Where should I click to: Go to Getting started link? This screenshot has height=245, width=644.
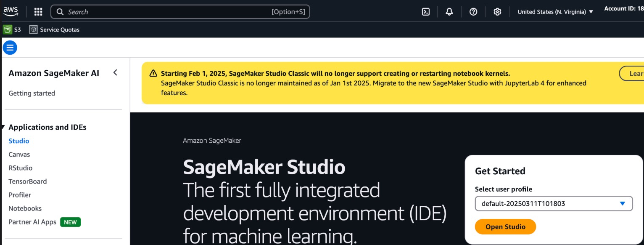point(32,93)
